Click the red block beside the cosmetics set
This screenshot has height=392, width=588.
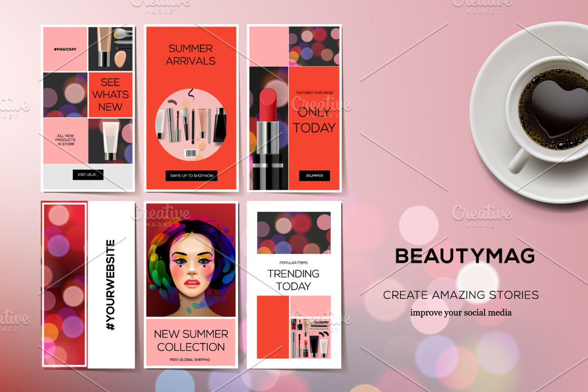point(272,327)
